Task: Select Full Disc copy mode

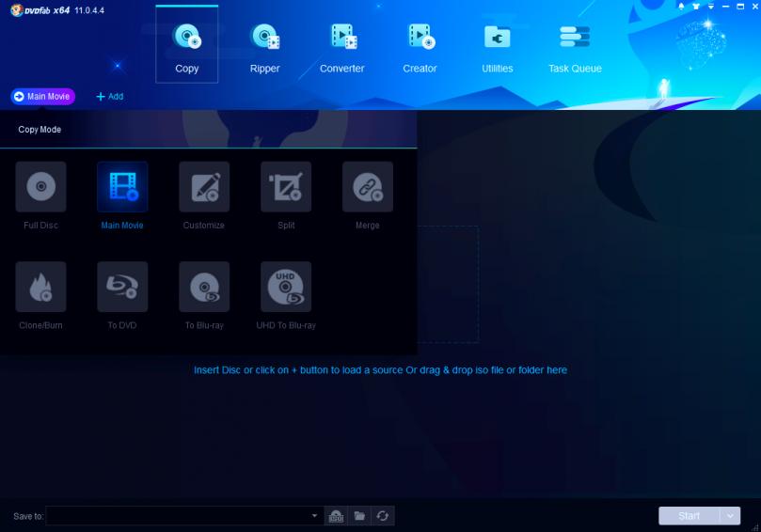Action: (40, 187)
